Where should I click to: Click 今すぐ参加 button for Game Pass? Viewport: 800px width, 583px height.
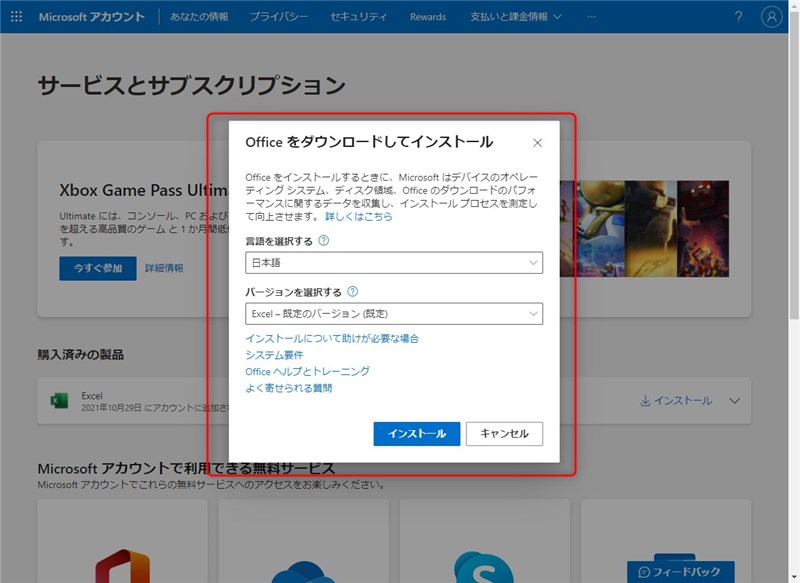coord(98,268)
